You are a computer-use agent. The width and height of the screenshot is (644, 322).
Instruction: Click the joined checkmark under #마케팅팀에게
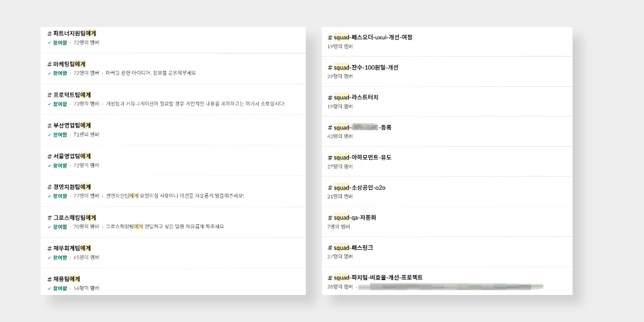click(x=50, y=73)
